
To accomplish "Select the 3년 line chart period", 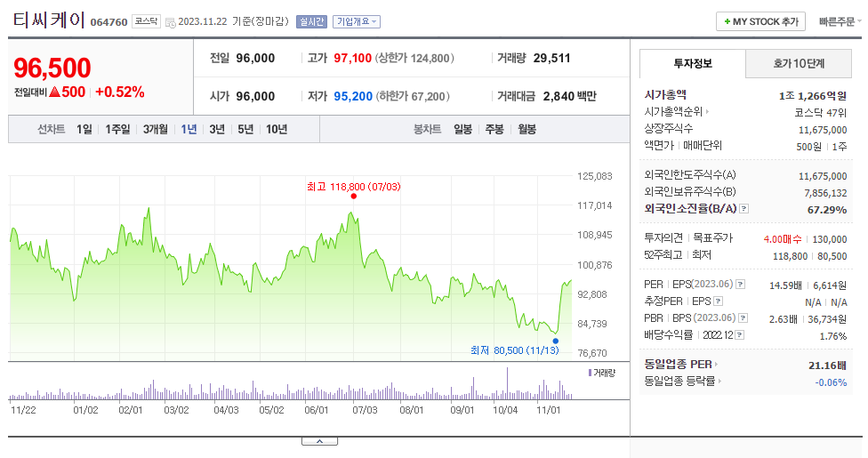I will tap(217, 129).
